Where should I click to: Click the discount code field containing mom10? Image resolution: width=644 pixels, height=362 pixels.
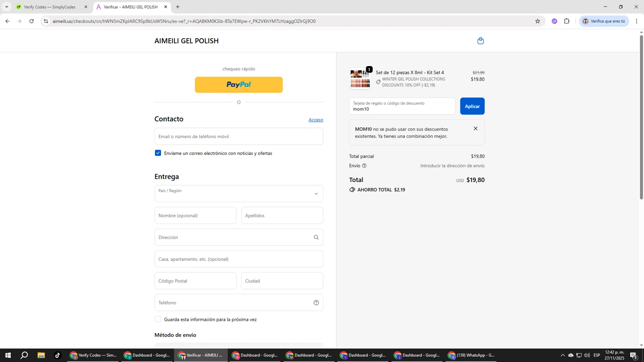point(402,106)
